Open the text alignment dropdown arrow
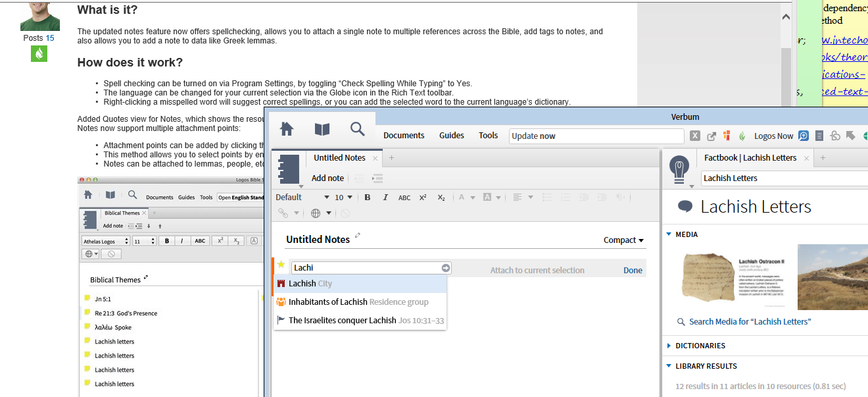Viewport: 868px width, 397px height. tap(530, 198)
